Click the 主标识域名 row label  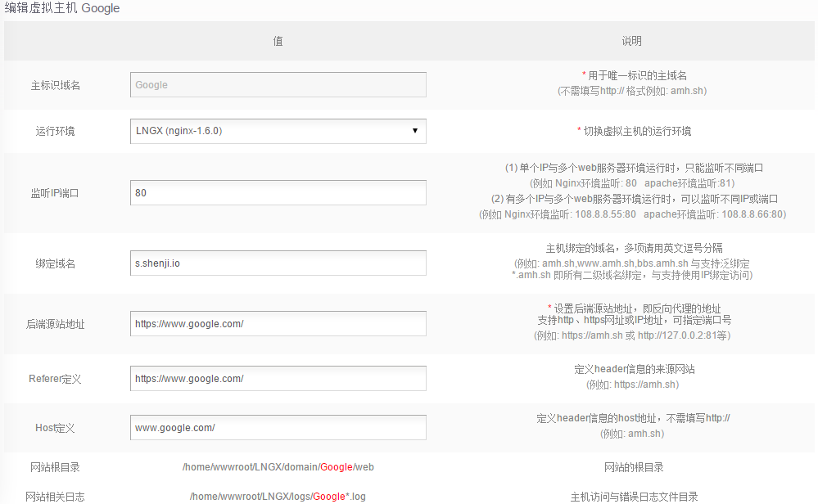(55, 85)
